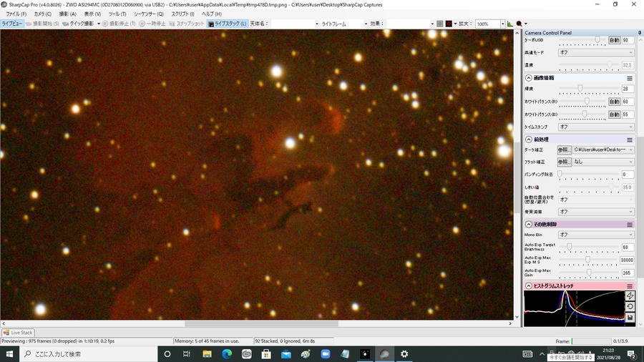Open Mail app from the taskbar
This screenshot has height=362, width=644.
point(286,354)
